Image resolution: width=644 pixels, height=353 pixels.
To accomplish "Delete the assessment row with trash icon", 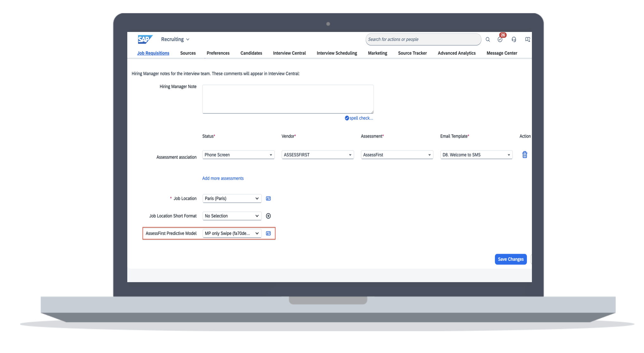I will pyautogui.click(x=525, y=155).
